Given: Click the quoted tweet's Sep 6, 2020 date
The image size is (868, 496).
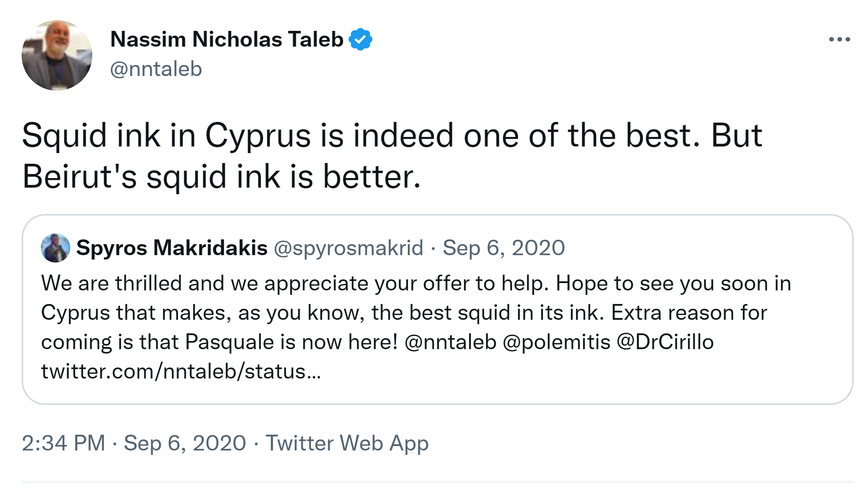Looking at the screenshot, I should 503,248.
